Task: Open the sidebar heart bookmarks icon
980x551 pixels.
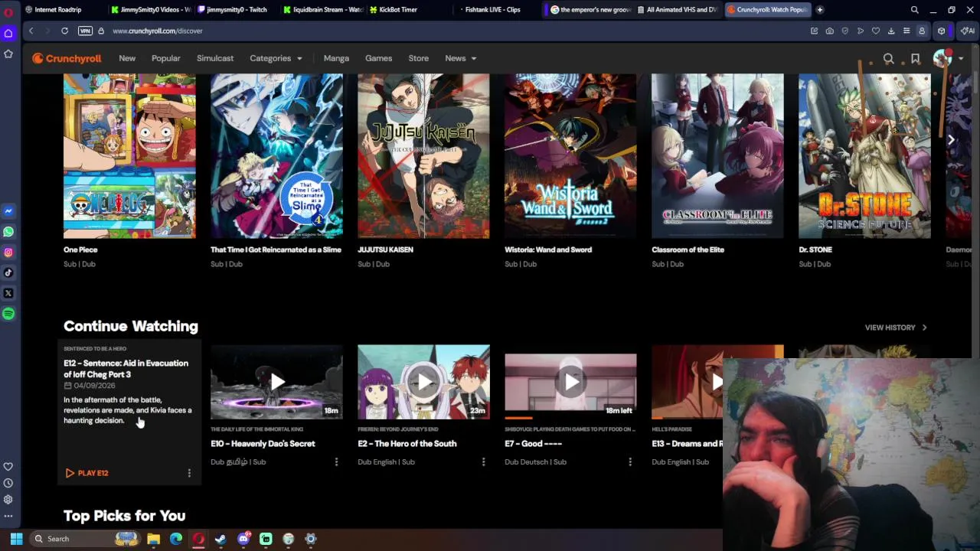Action: (8, 467)
